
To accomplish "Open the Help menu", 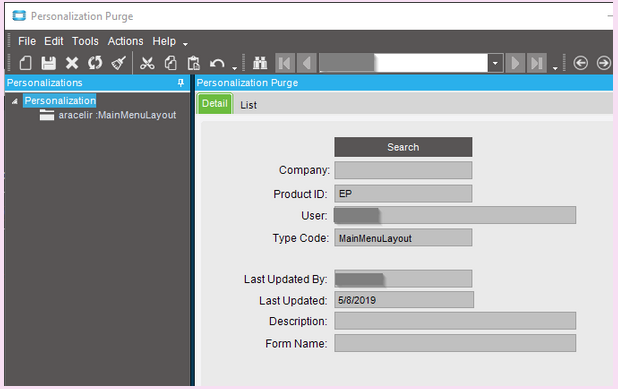I will [164, 41].
